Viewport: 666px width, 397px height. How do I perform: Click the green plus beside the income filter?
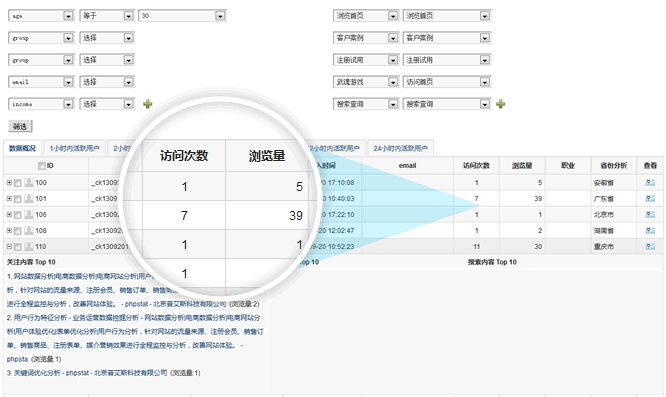[147, 104]
